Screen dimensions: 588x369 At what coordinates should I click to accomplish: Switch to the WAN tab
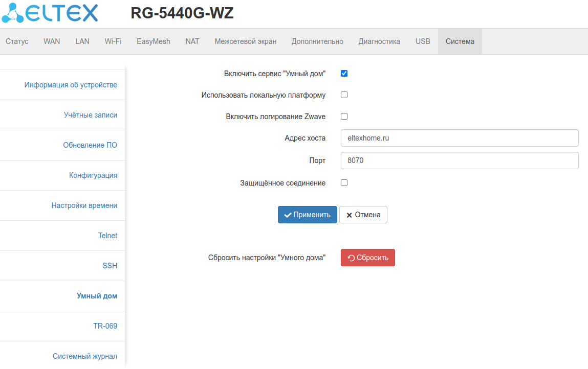[52, 41]
